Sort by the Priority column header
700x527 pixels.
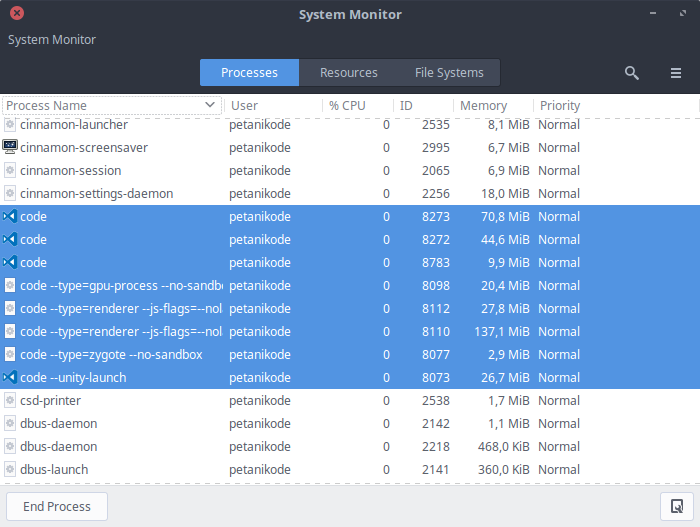coord(616,105)
